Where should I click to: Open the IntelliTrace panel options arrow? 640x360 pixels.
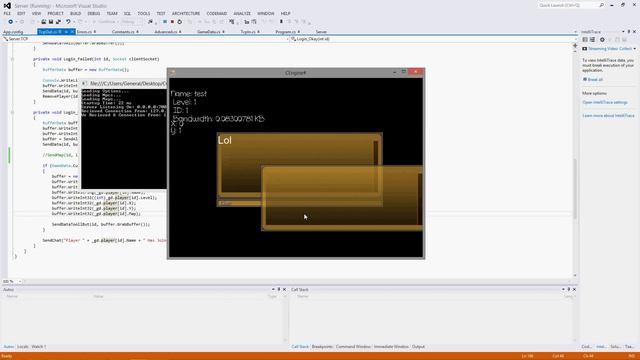click(623, 32)
